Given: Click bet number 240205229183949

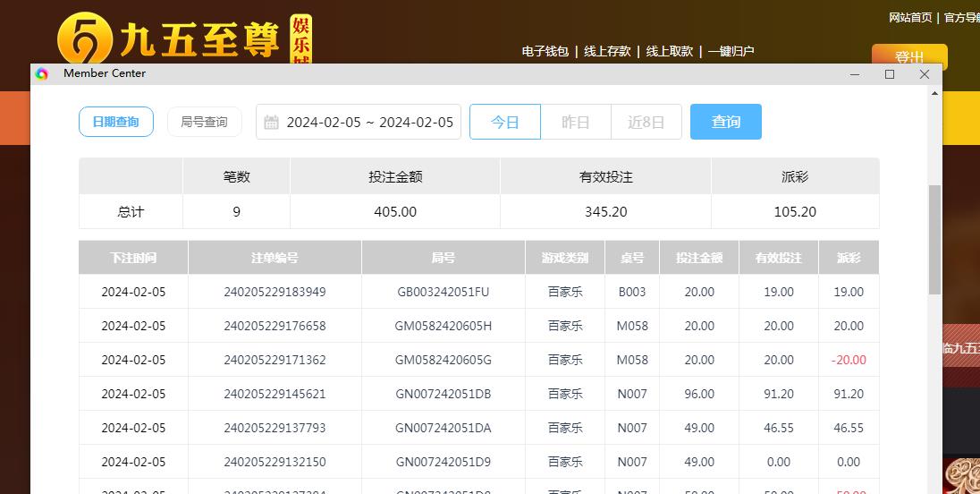Looking at the screenshot, I should 275,292.
